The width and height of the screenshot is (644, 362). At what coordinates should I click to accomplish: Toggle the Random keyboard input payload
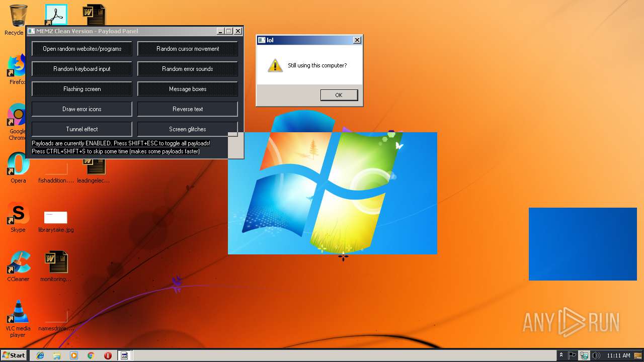(x=82, y=69)
